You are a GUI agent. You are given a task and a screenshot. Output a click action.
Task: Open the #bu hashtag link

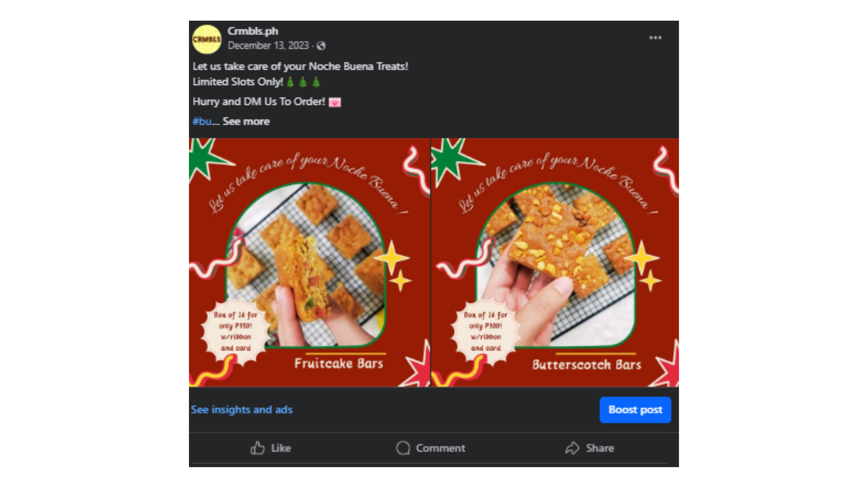(202, 121)
